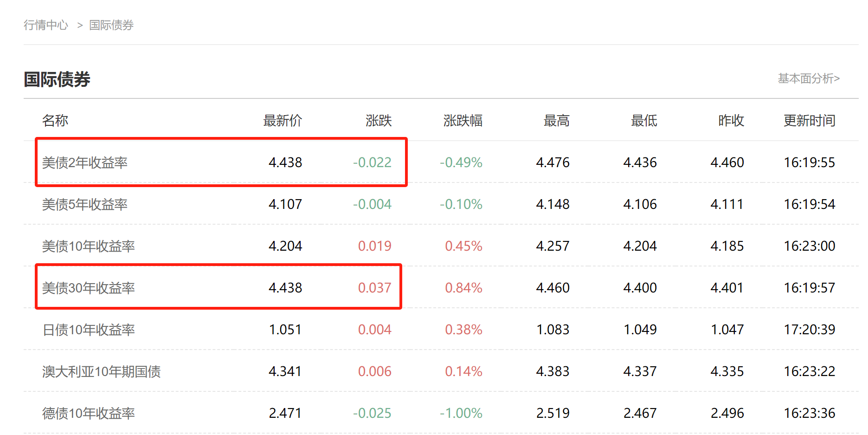Image resolution: width=868 pixels, height=435 pixels.
Task: Sort by the 涨跌幅 column header
Action: [463, 121]
